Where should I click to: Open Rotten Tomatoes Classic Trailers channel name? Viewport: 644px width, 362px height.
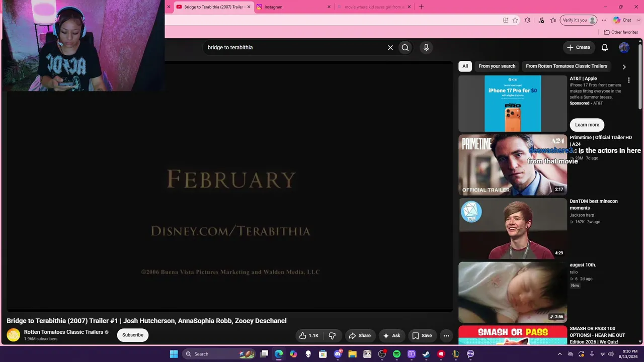point(63,332)
